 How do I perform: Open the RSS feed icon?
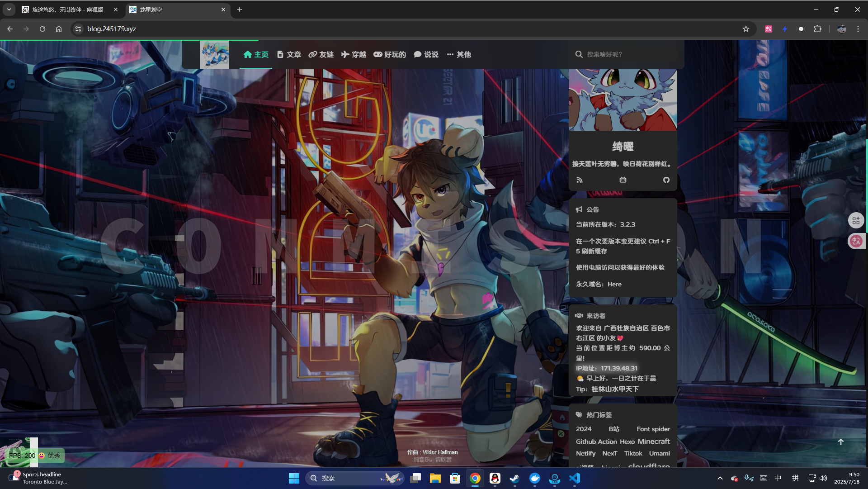[x=580, y=180]
